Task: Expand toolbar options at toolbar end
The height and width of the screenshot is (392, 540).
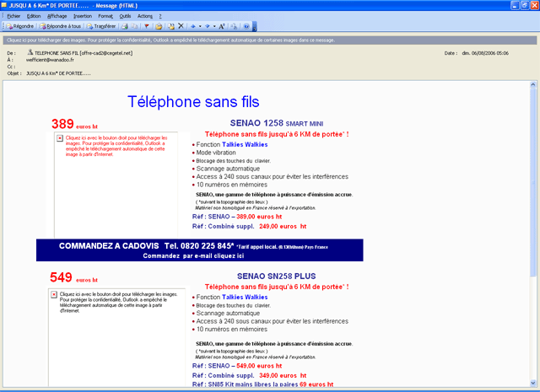Action: [x=255, y=26]
